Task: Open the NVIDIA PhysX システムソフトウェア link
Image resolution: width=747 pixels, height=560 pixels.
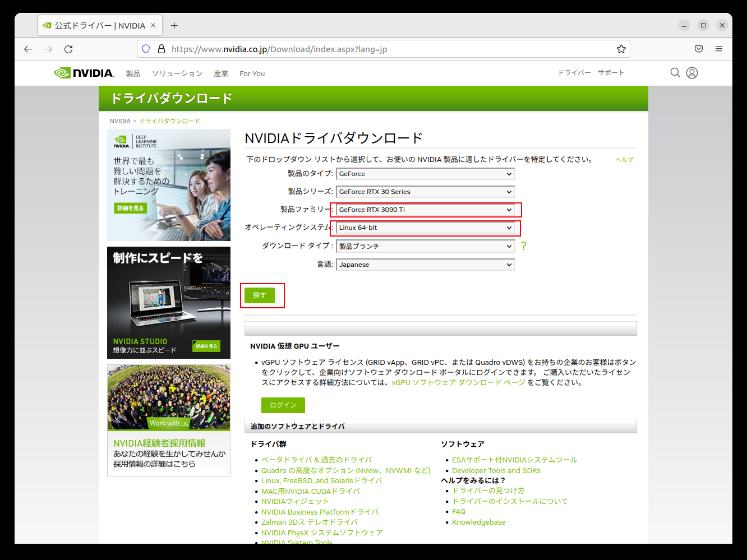Action: 322,533
